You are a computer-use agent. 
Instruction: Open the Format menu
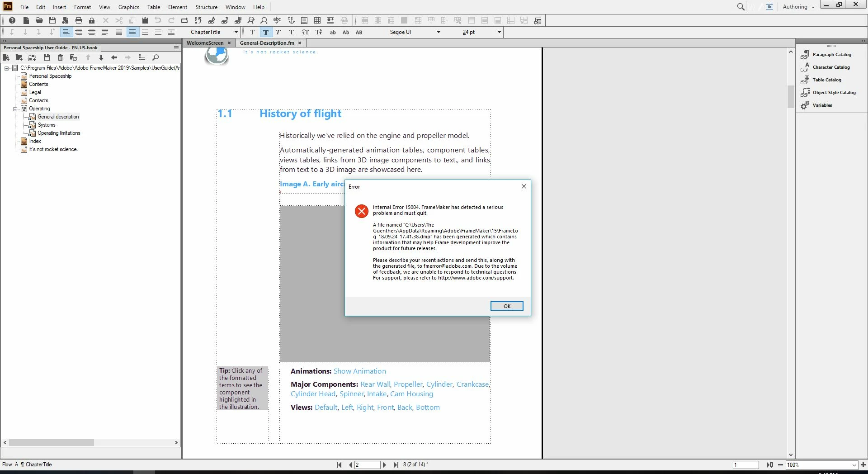(x=82, y=7)
